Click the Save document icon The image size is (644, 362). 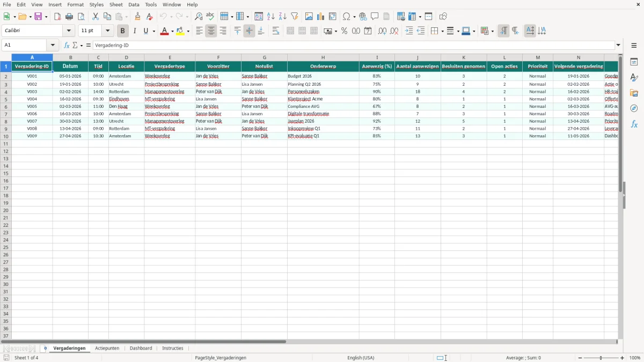click(38, 17)
